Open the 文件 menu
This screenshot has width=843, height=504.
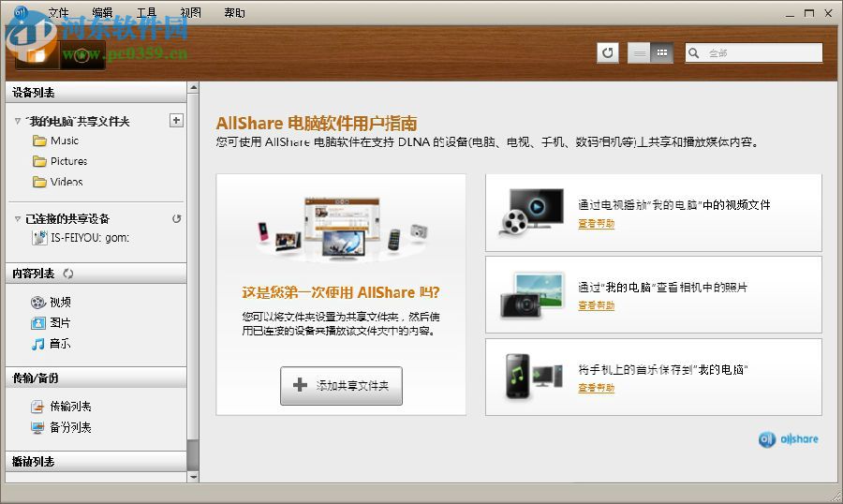[x=58, y=12]
